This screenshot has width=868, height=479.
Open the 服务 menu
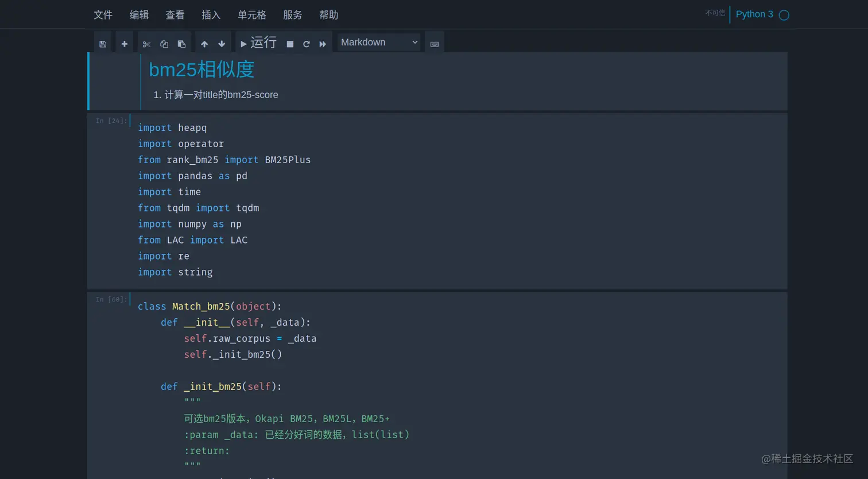point(293,14)
